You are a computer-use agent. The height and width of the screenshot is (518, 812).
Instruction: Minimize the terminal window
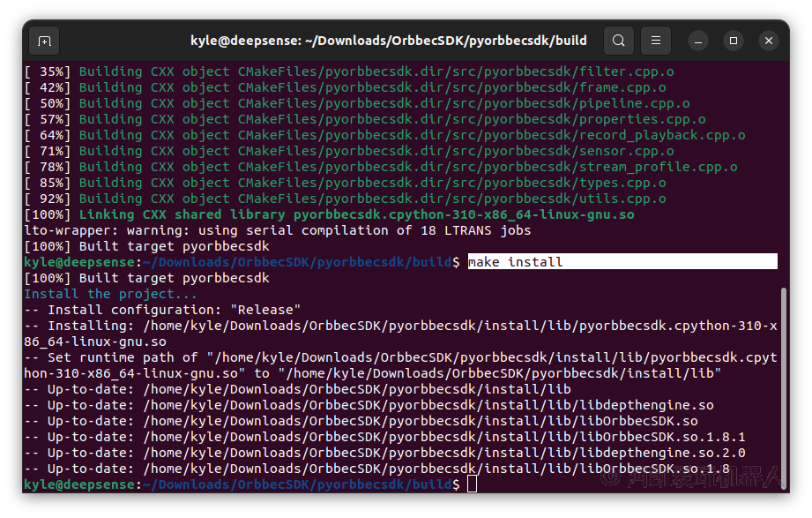698,41
